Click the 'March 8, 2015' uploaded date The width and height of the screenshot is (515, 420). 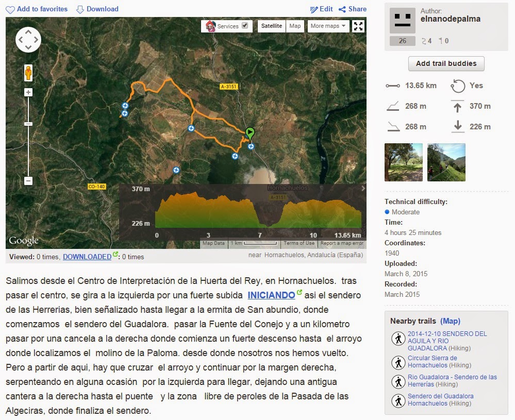pos(406,274)
